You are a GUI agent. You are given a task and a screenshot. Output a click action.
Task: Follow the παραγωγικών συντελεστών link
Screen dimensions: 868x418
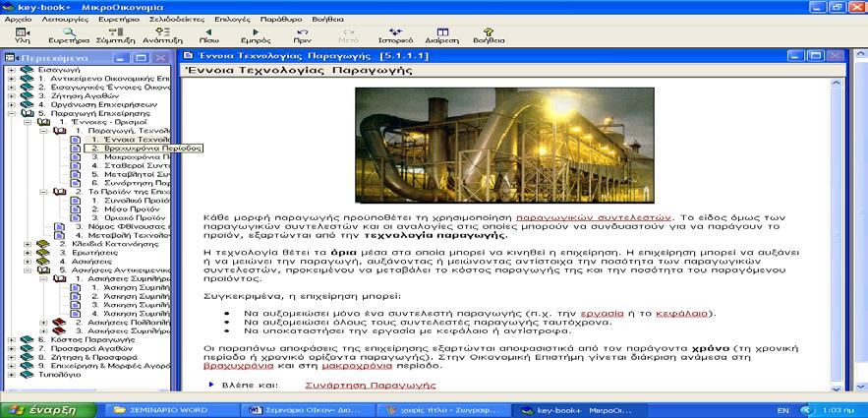pos(594,217)
